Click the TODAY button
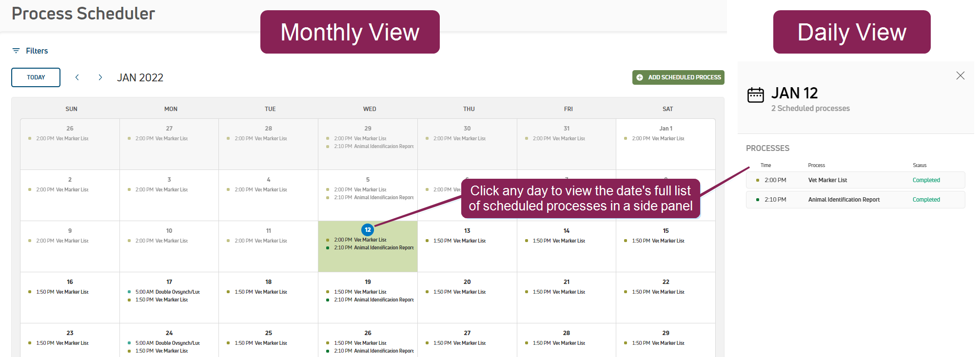 (x=36, y=77)
